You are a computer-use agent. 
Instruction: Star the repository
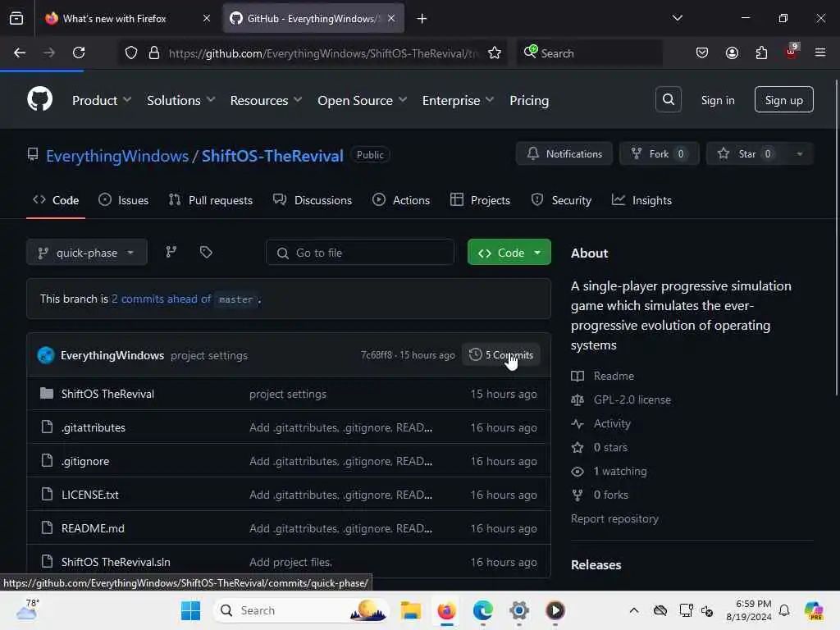tap(746, 153)
